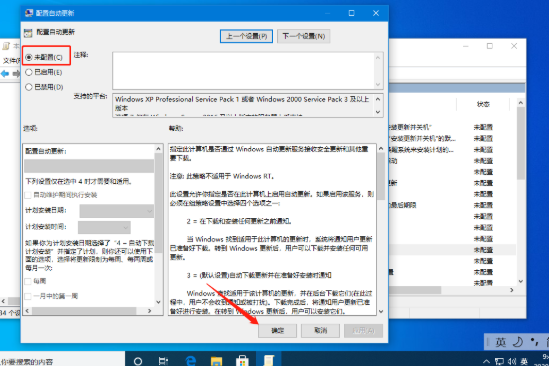Click the Cortana circle icon on taskbar
The width and height of the screenshot is (549, 366).
click(x=138, y=361)
